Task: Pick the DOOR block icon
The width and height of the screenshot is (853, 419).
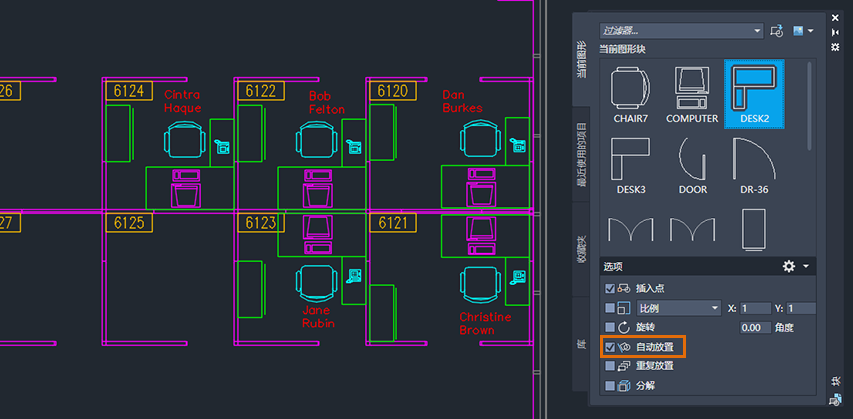Action: (693, 165)
